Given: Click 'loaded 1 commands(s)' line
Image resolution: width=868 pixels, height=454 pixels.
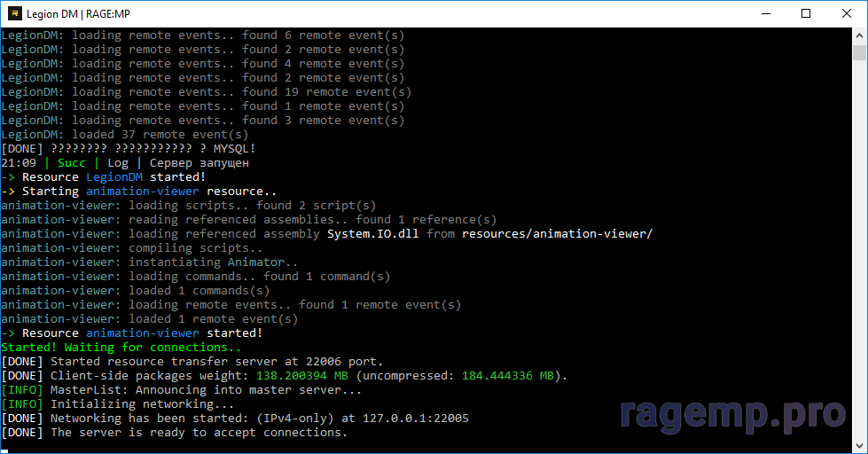Looking at the screenshot, I should pyautogui.click(x=135, y=291).
